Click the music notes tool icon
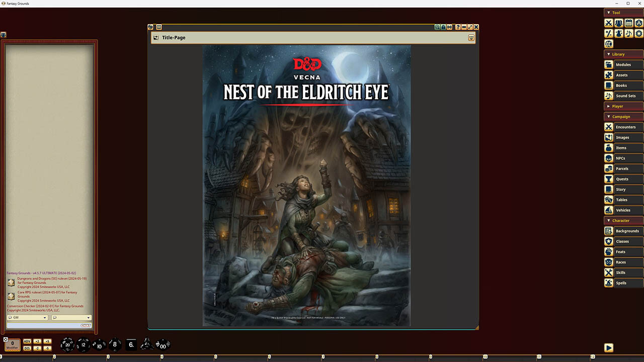This screenshot has height=362, width=644. pos(629,34)
